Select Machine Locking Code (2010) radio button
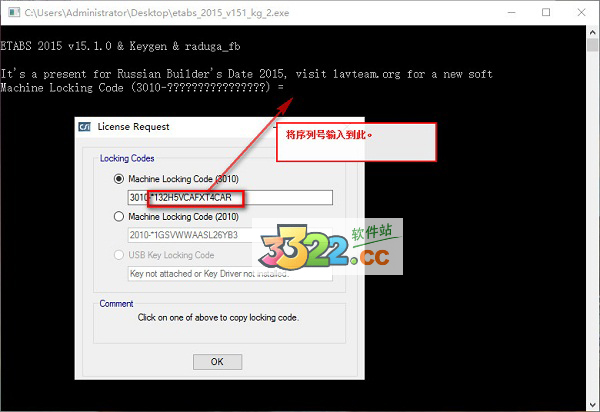Viewport: 600px width, 412px height. (119, 217)
